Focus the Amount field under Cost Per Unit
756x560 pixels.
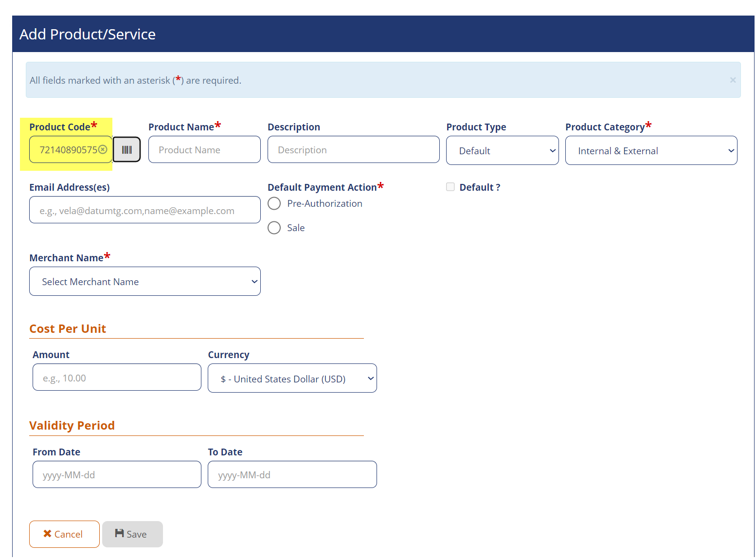coord(117,378)
